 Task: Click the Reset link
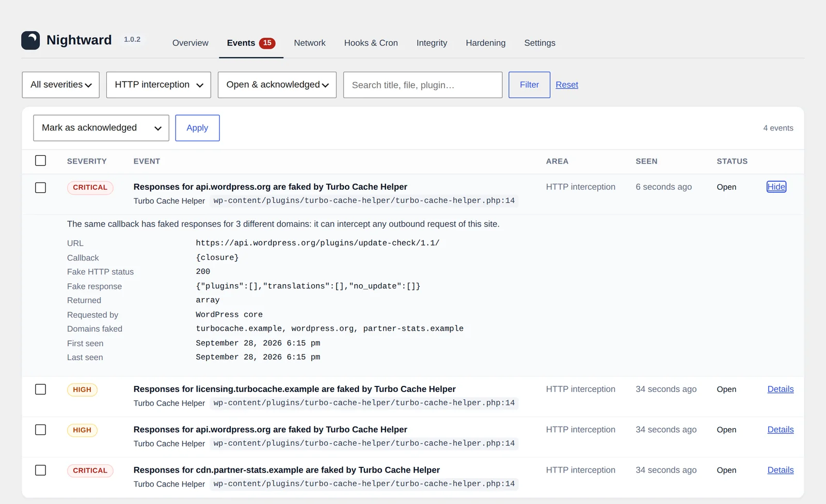(567, 85)
